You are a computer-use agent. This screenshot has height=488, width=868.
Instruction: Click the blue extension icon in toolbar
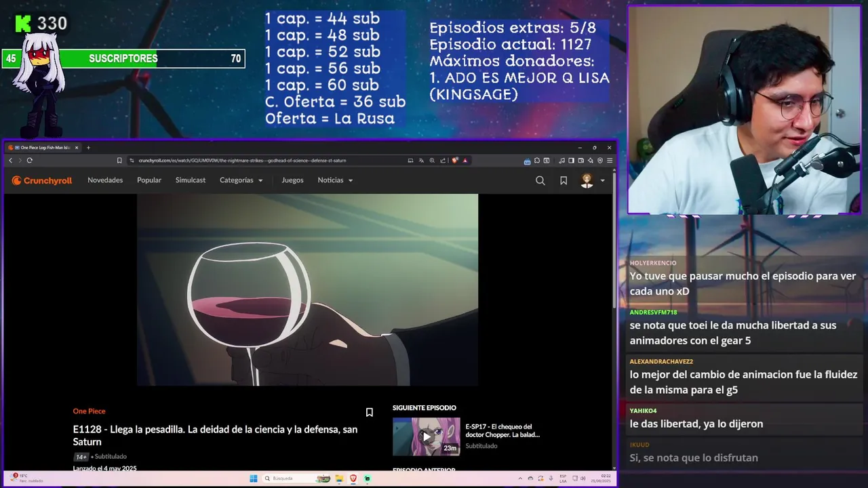click(527, 161)
